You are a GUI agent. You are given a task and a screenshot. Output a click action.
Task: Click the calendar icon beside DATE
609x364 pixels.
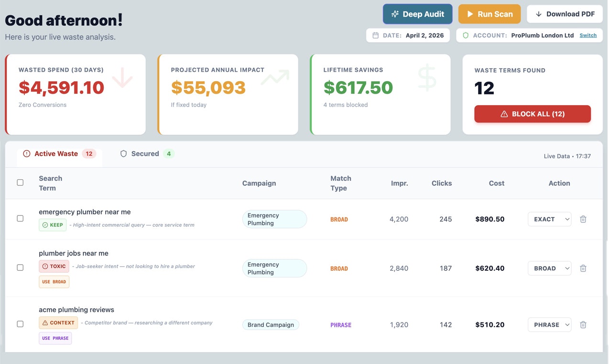tap(376, 35)
